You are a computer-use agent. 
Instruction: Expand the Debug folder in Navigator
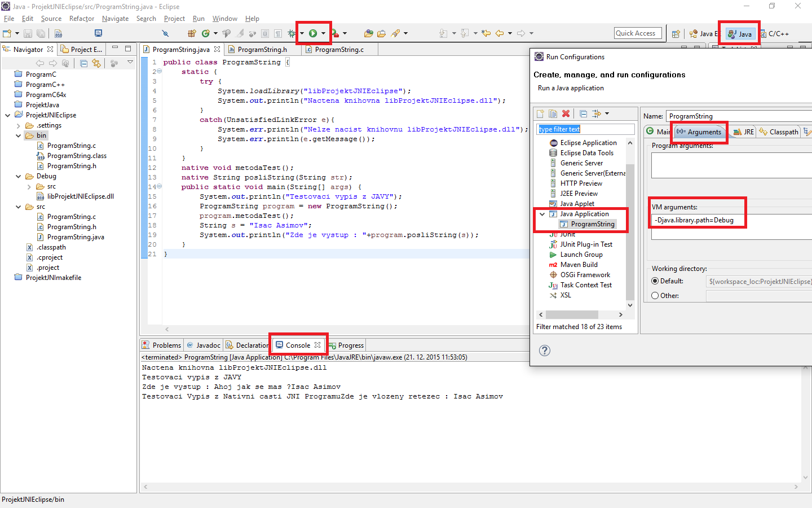pos(19,176)
